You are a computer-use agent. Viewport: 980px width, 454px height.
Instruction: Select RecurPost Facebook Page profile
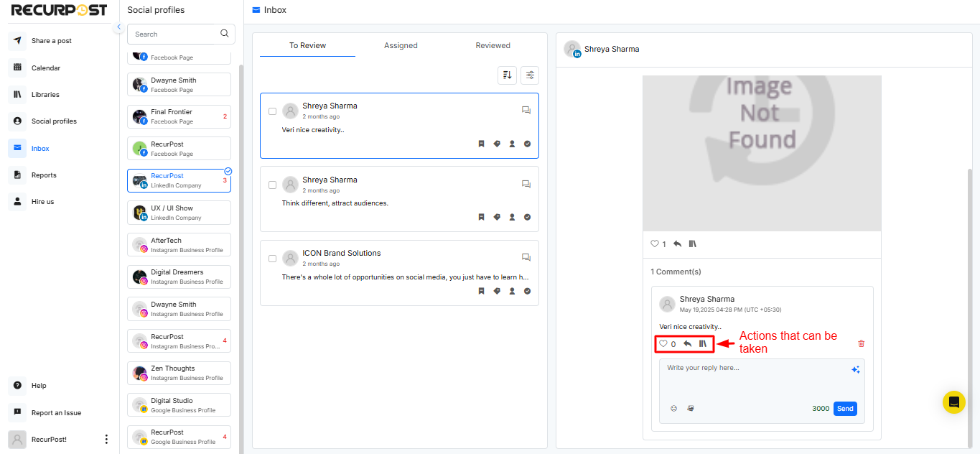(179, 148)
